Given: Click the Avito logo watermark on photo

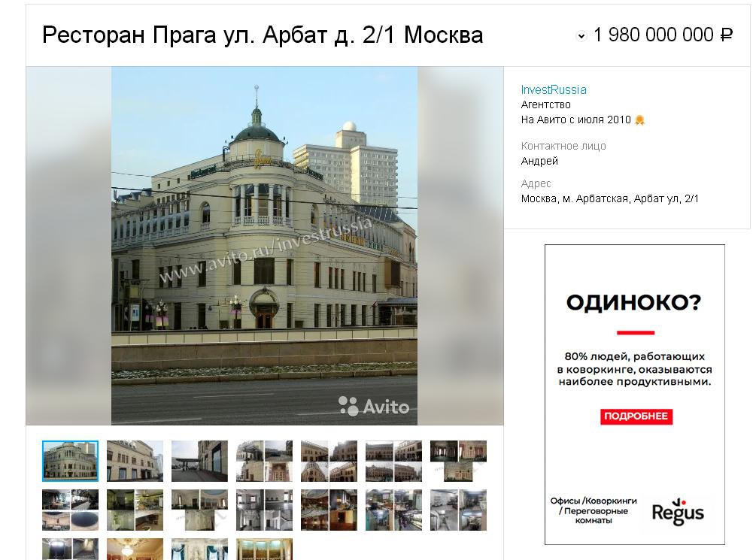Looking at the screenshot, I should coord(374,406).
